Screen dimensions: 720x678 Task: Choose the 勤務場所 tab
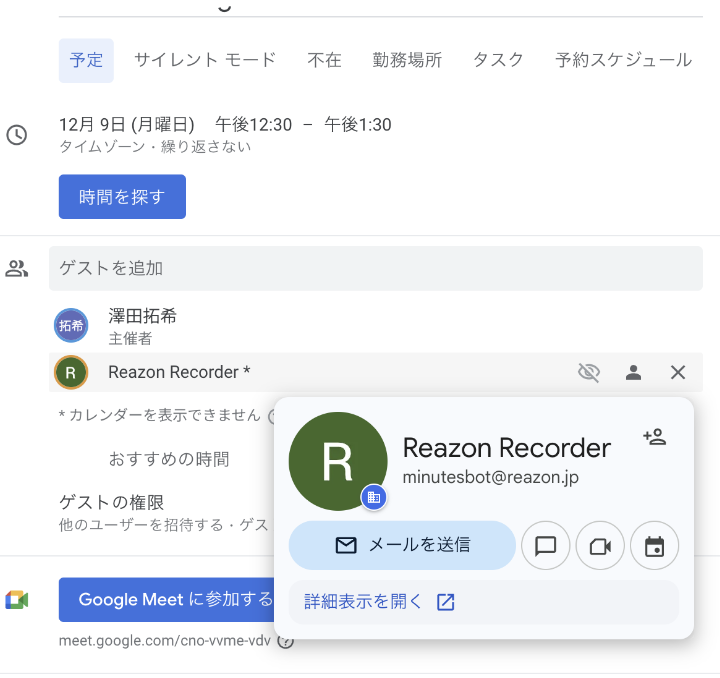point(407,60)
